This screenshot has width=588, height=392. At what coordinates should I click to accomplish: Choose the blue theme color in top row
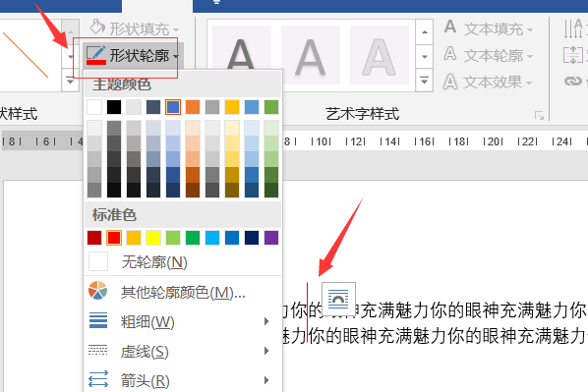[173, 107]
